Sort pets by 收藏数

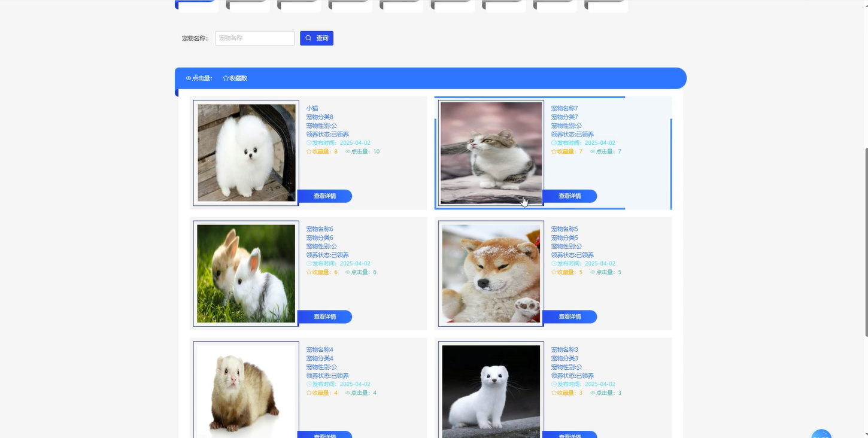(x=235, y=78)
